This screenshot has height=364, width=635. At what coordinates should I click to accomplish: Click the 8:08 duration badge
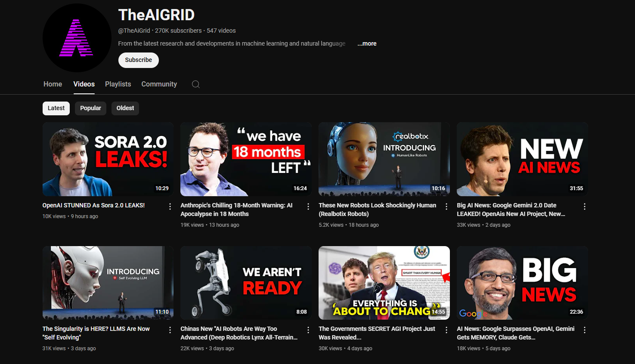301,312
